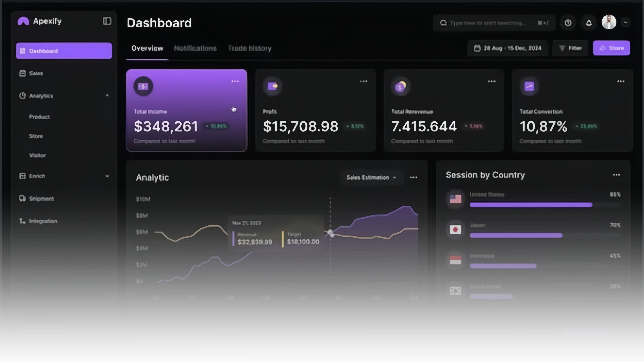Screen dimensions: 644x362
Task: Open the user profile avatar
Action: (609, 22)
